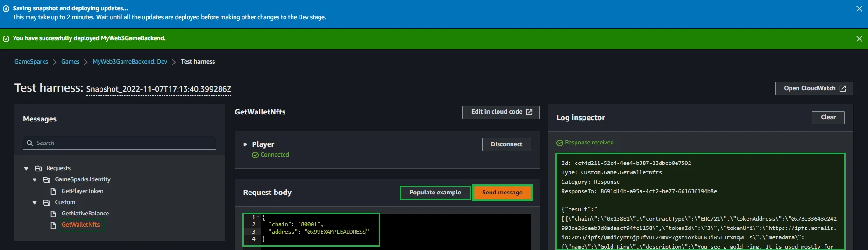Clear the Log inspector
The image size is (868, 250).
(828, 117)
